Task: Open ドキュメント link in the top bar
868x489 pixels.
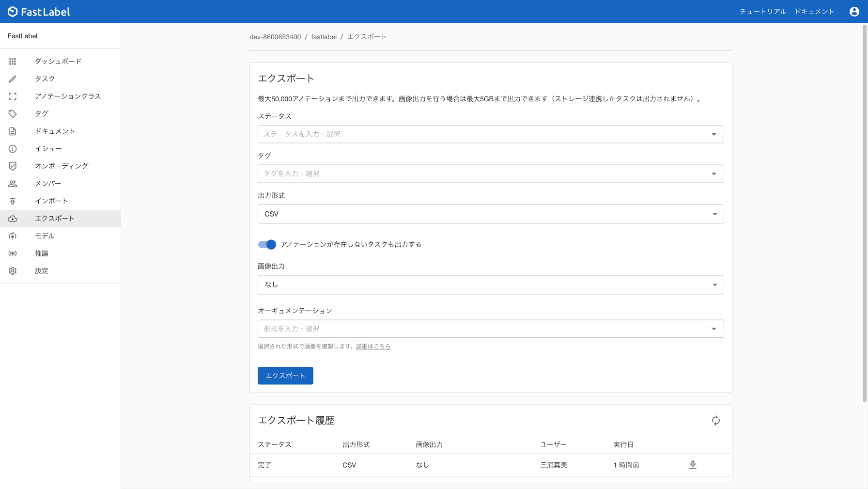Action: click(x=814, y=12)
